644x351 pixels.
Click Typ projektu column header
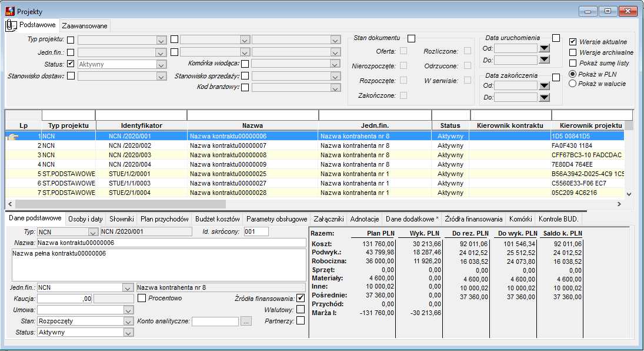pyautogui.click(x=68, y=125)
